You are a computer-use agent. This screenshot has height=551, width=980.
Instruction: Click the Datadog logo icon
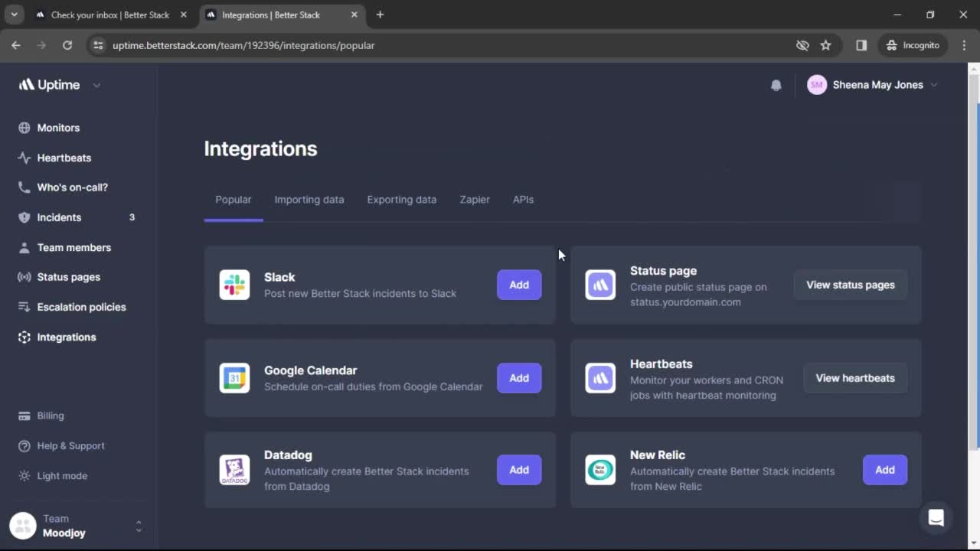click(x=234, y=470)
